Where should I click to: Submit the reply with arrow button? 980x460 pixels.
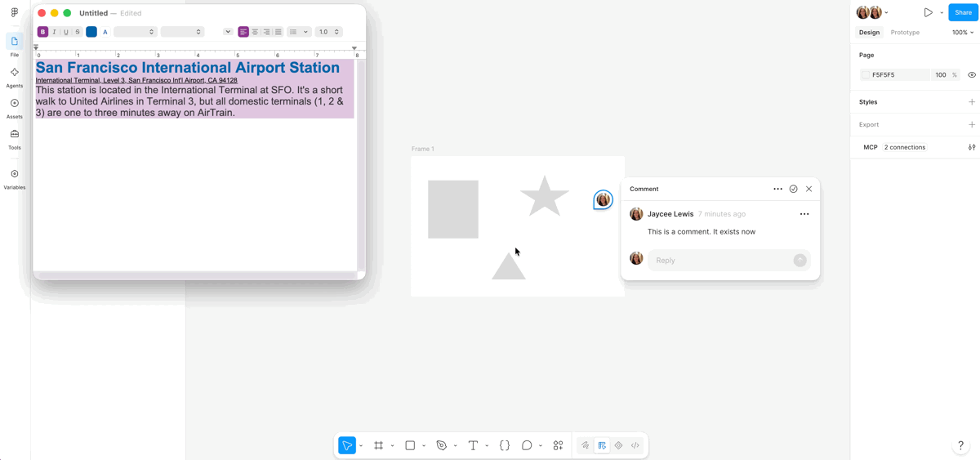pos(800,260)
